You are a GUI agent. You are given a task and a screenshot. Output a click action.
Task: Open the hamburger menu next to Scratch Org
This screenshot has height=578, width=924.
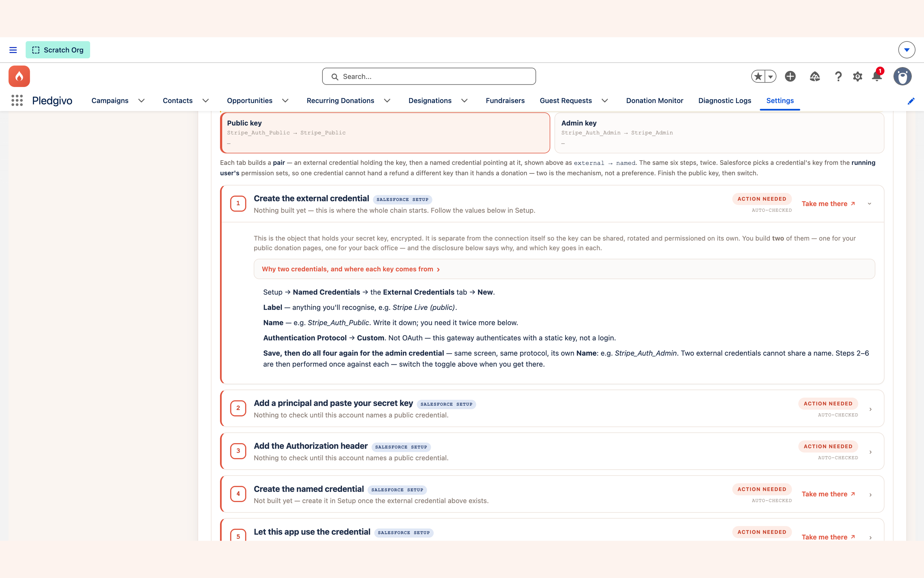13,50
